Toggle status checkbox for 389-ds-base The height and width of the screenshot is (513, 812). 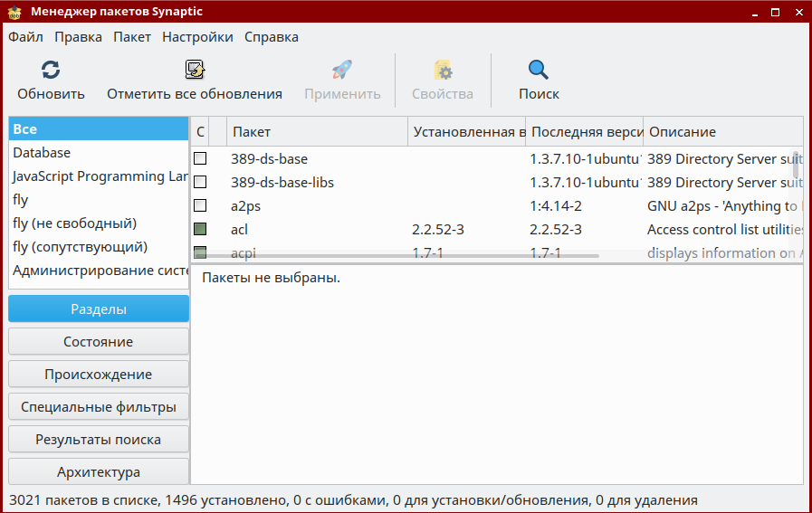click(x=200, y=158)
